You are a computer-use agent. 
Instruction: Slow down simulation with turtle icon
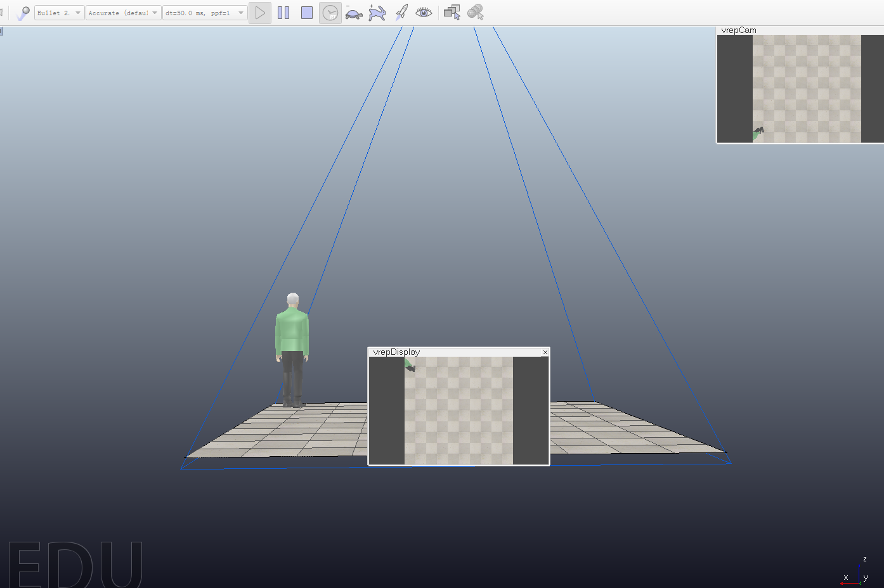[x=354, y=13]
